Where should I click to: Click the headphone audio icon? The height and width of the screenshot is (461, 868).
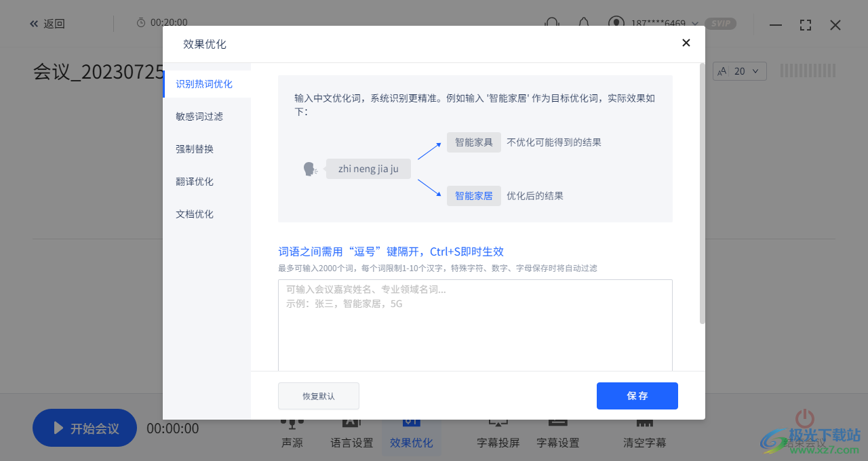coord(551,23)
